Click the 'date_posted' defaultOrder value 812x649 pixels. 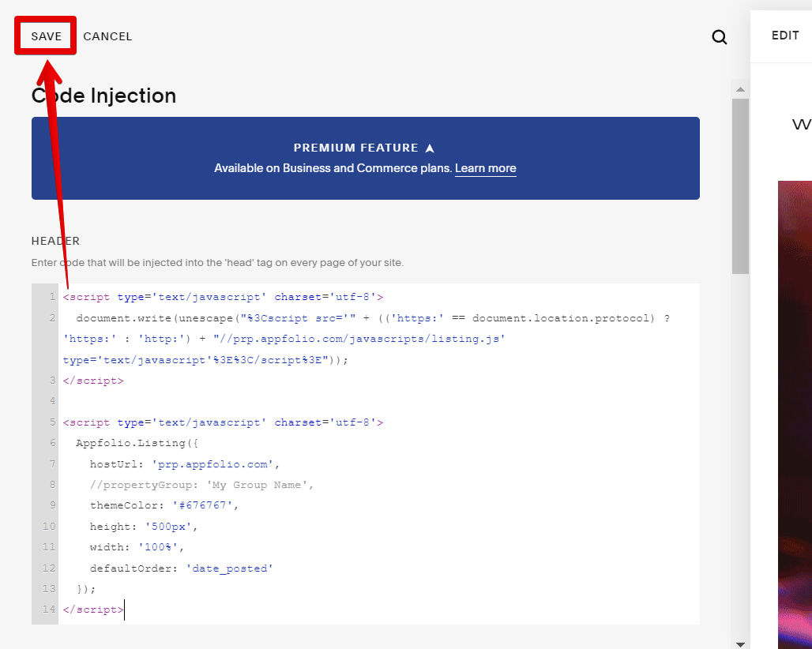(229, 568)
